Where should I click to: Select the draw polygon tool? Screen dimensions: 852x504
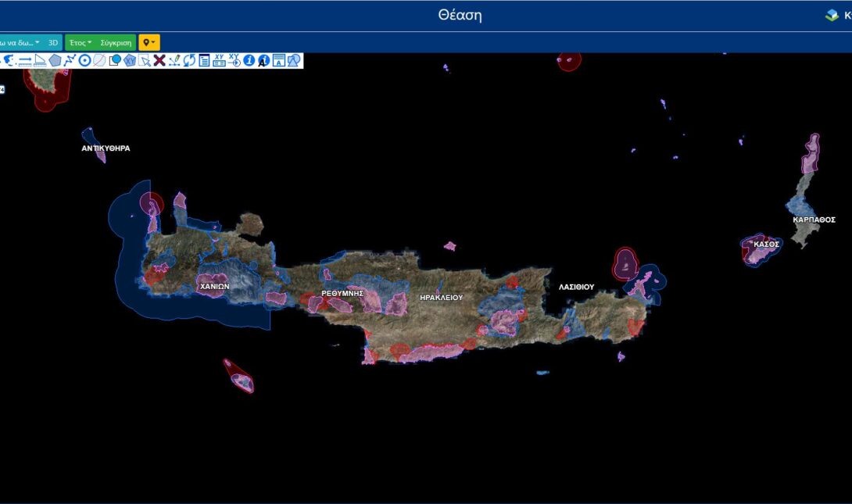55,60
